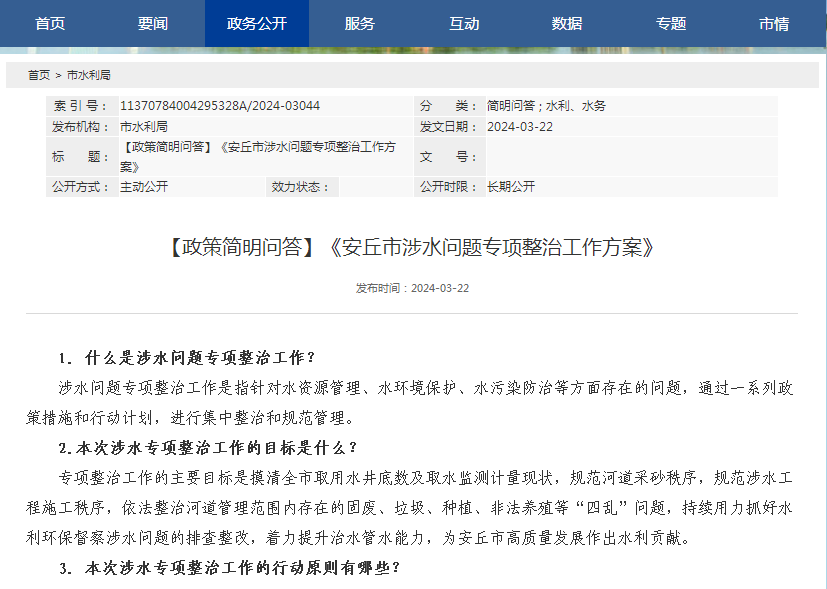Open the 互动 navigation tab

click(464, 24)
